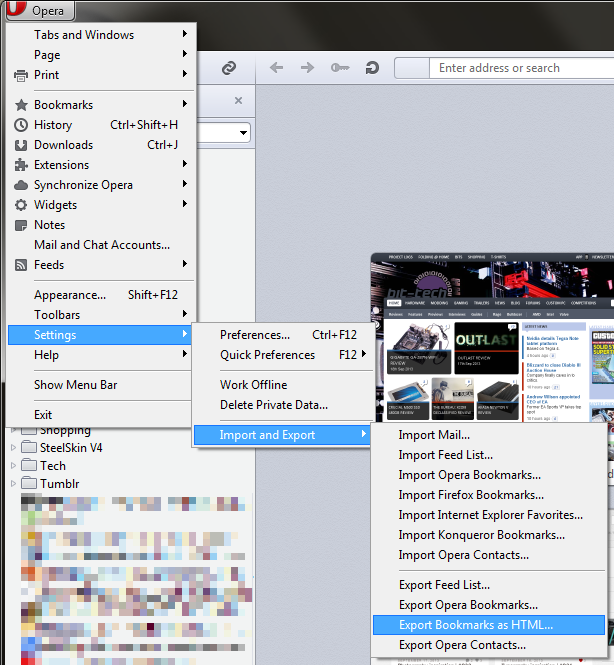Viewport: 614px width, 665px height.
Task: Click the Feeds RSS icon
Action: [x=21, y=265]
